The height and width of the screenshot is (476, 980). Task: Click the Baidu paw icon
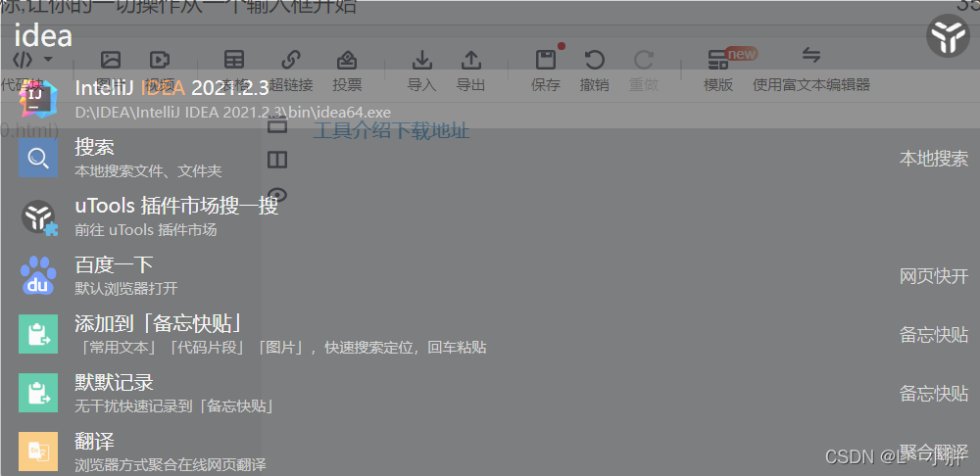click(x=38, y=275)
